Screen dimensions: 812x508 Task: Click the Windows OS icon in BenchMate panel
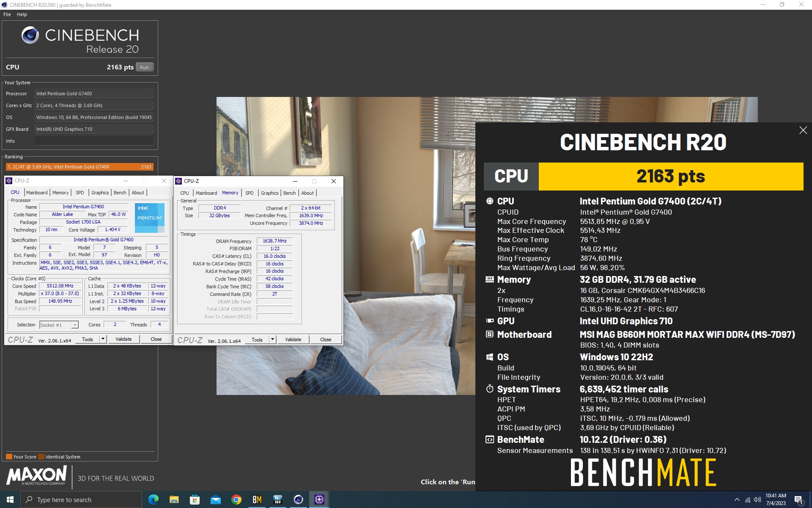[x=490, y=357]
